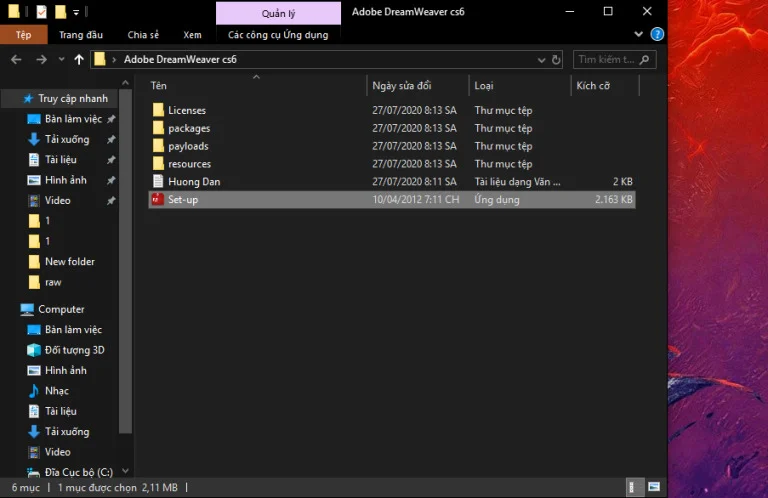Screen dimensions: 768x498
Task: Click the Ứng dụng type cell
Action: pyautogui.click(x=497, y=200)
